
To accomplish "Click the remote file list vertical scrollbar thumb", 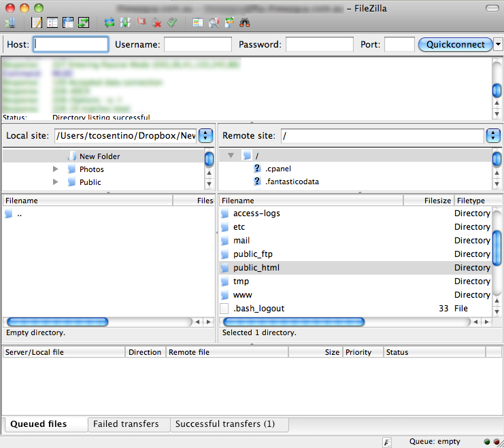I will [497, 248].
